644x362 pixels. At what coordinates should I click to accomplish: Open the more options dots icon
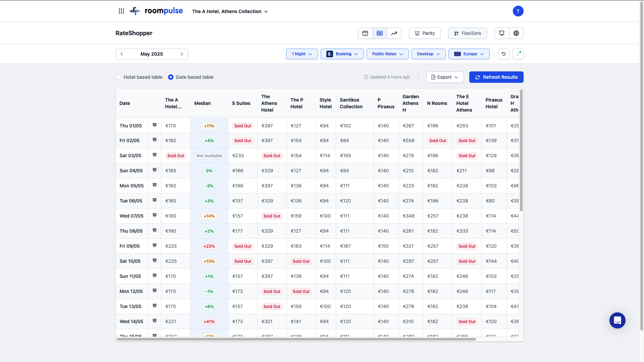point(518,54)
